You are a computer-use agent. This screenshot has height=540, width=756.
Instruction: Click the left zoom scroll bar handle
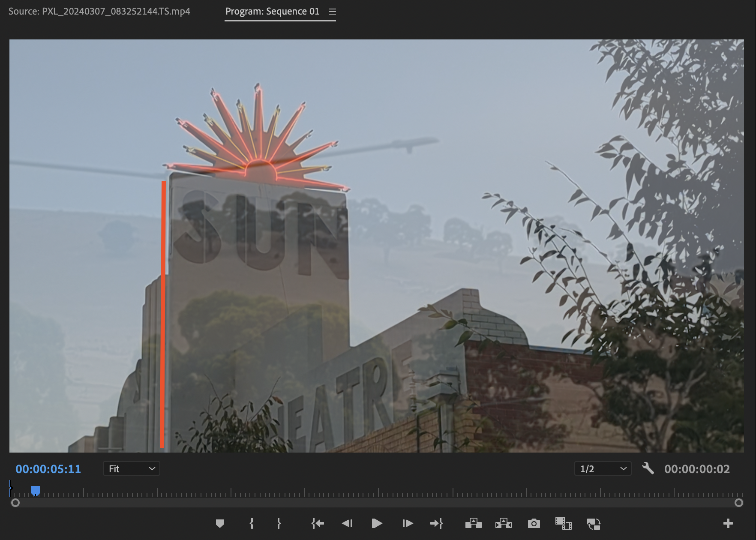[15, 503]
